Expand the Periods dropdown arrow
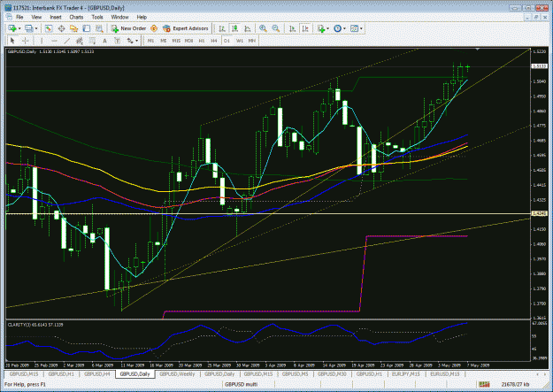Viewport: 553px width, 392px height. [344, 28]
